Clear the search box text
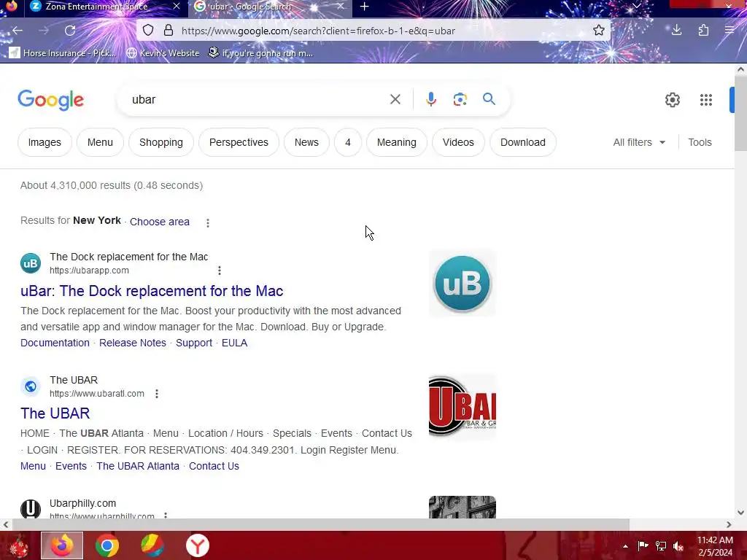The width and height of the screenshot is (747, 560). pos(395,99)
